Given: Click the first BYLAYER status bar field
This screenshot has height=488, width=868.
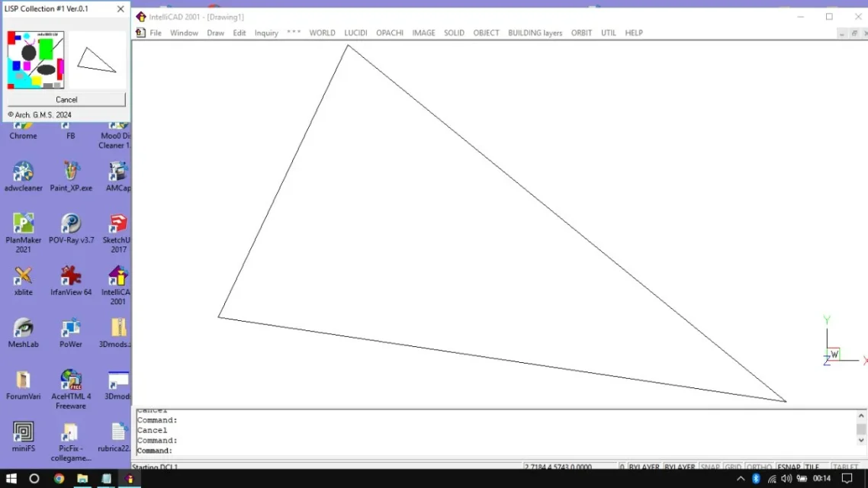Looking at the screenshot, I should (644, 467).
